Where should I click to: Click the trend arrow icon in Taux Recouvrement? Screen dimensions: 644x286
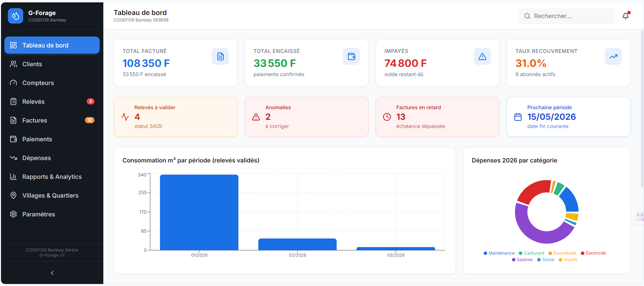pyautogui.click(x=613, y=56)
